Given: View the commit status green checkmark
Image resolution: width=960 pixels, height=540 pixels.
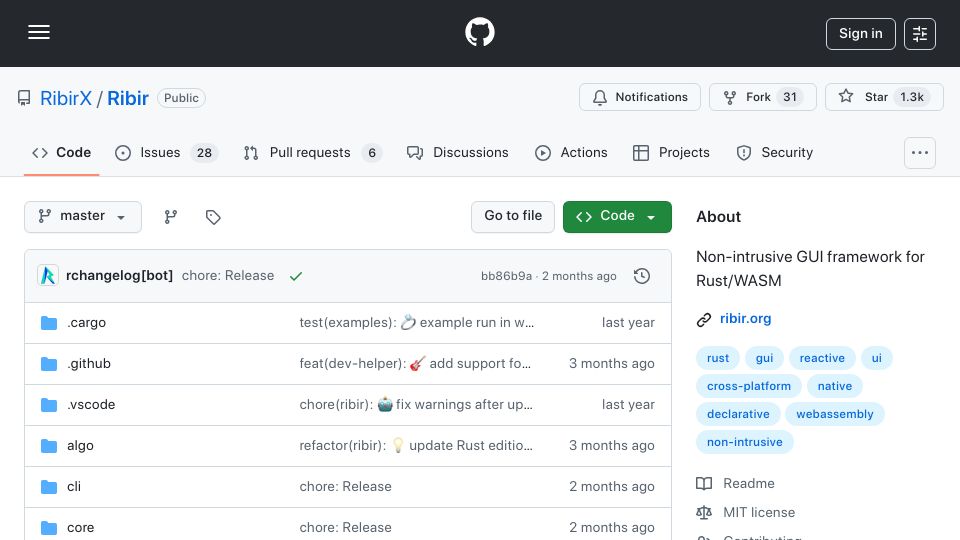Looking at the screenshot, I should (x=296, y=276).
